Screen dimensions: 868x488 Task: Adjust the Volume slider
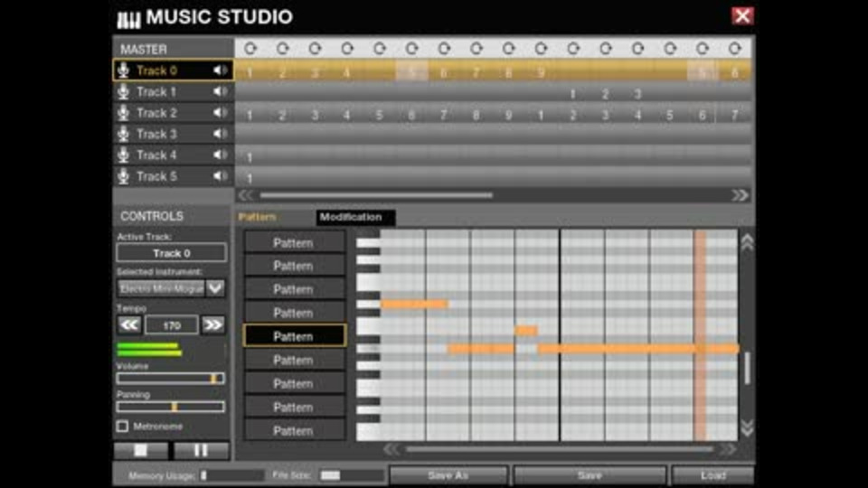[x=171, y=379]
